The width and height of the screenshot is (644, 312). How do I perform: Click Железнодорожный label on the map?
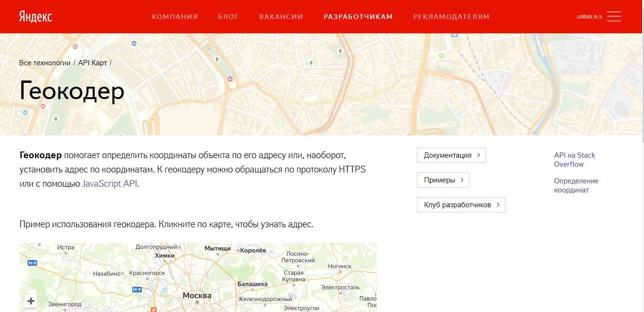coord(266,299)
